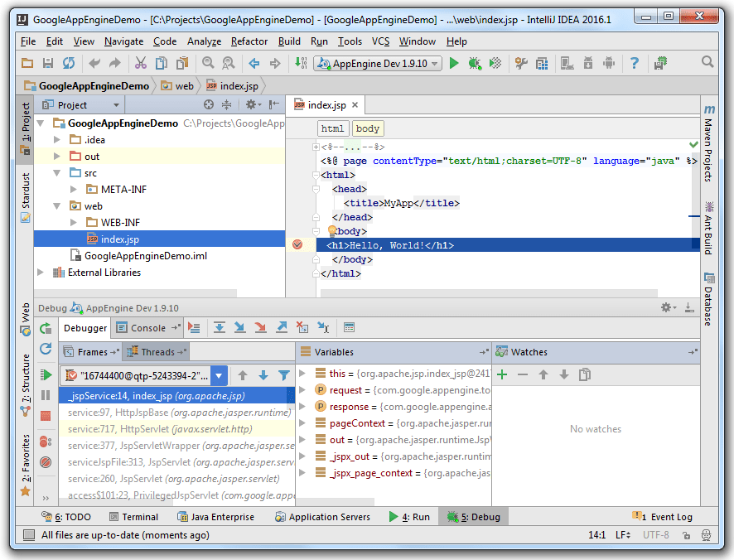The width and height of the screenshot is (734, 560).
Task: Toggle the breakpoint on Hello World line
Action: [298, 244]
